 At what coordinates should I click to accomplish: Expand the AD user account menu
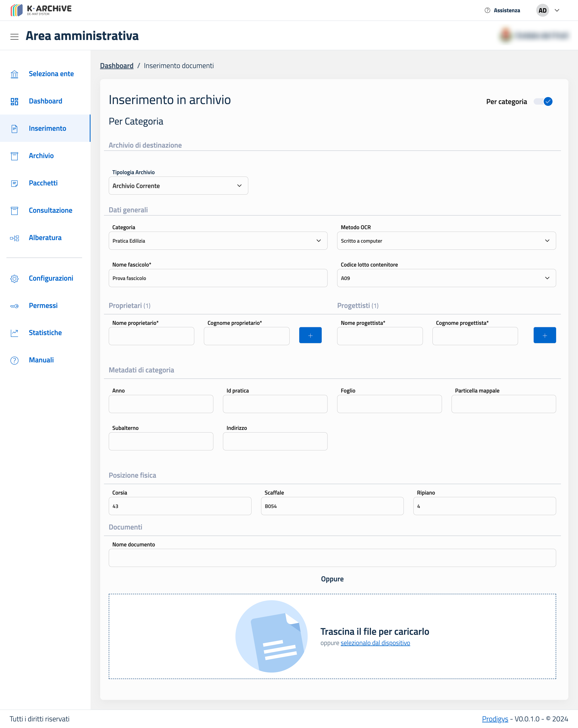(557, 10)
